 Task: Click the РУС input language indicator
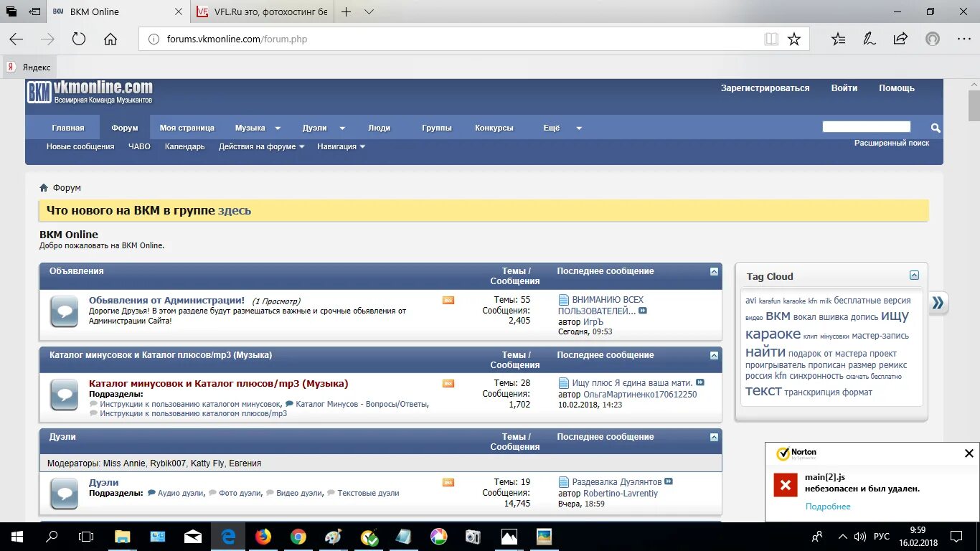pyautogui.click(x=882, y=536)
